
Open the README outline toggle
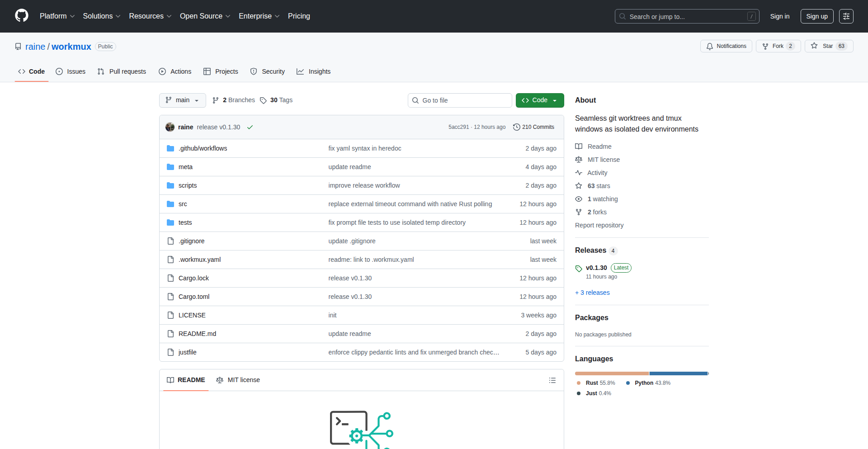552,380
